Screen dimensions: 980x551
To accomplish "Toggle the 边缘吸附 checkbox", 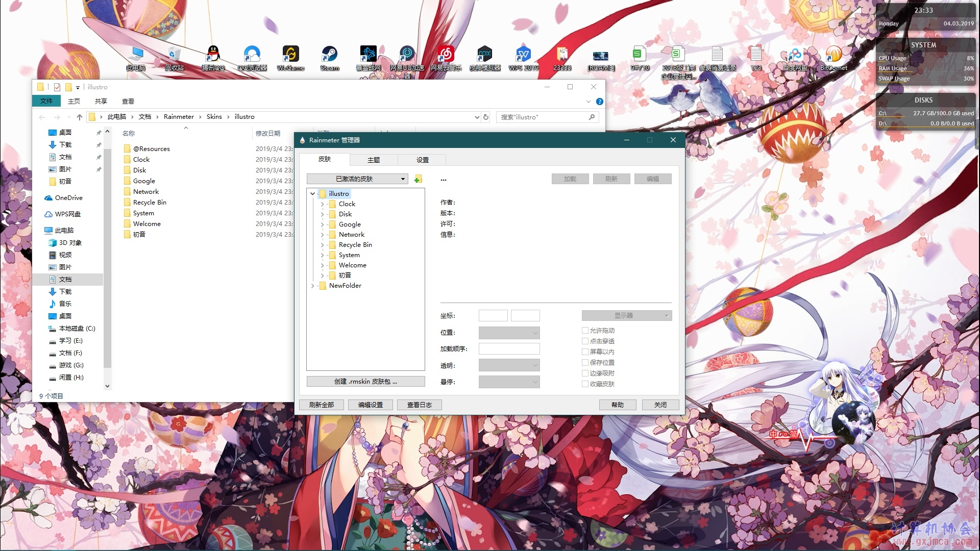I will pyautogui.click(x=585, y=373).
